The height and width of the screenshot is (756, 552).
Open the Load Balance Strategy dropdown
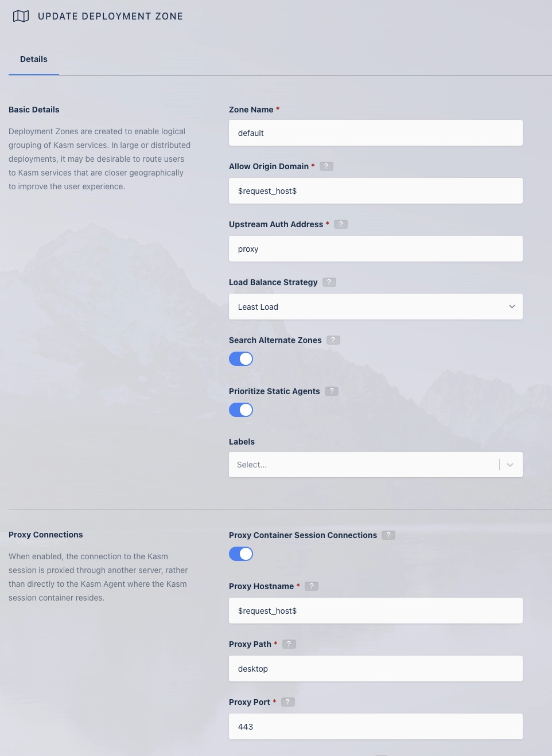click(x=375, y=307)
